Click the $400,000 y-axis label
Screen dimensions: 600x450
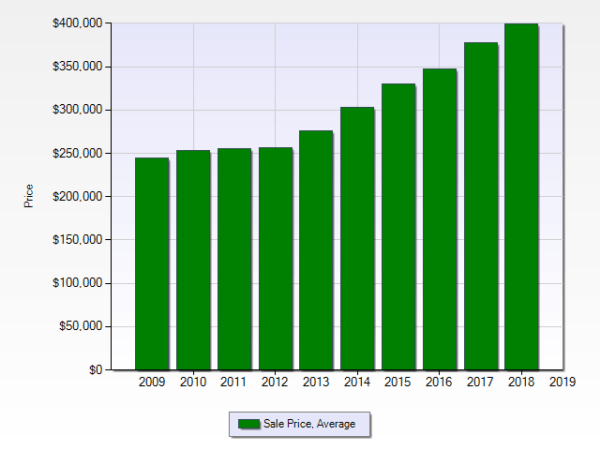coord(78,23)
